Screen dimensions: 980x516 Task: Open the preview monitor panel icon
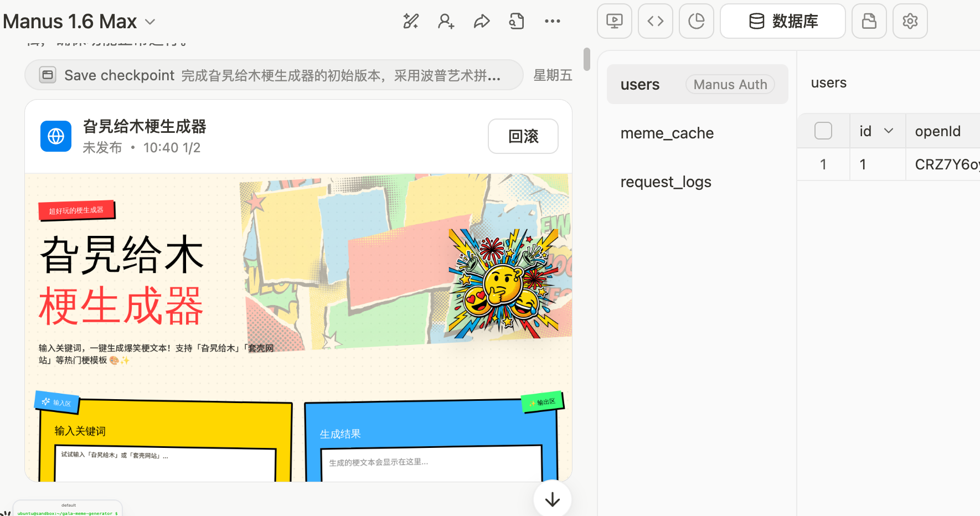click(x=614, y=22)
